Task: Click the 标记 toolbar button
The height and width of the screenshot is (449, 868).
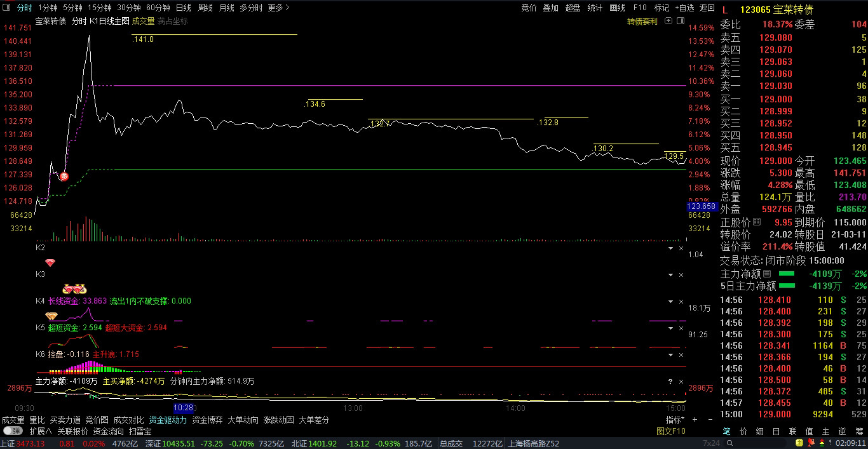Action: click(661, 8)
